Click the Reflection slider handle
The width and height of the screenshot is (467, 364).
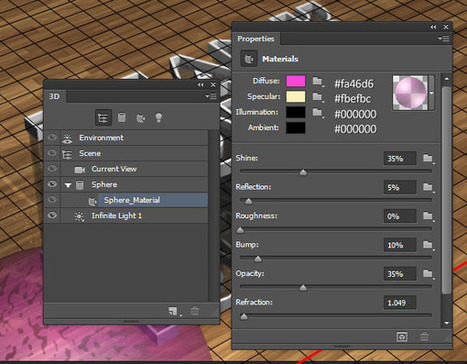pos(248,201)
